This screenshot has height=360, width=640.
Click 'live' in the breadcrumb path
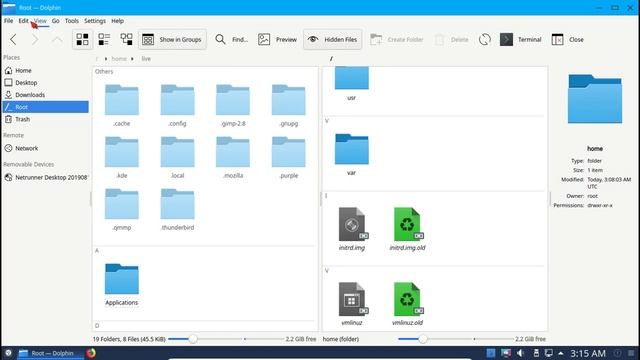tap(146, 59)
